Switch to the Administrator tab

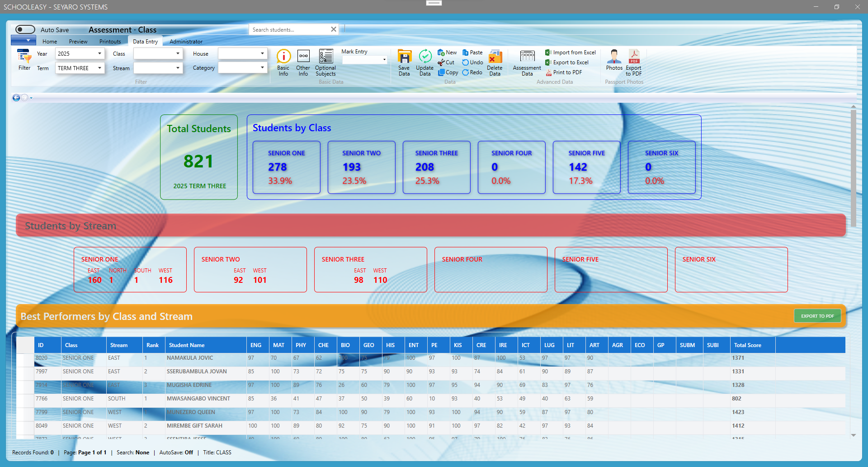click(185, 41)
